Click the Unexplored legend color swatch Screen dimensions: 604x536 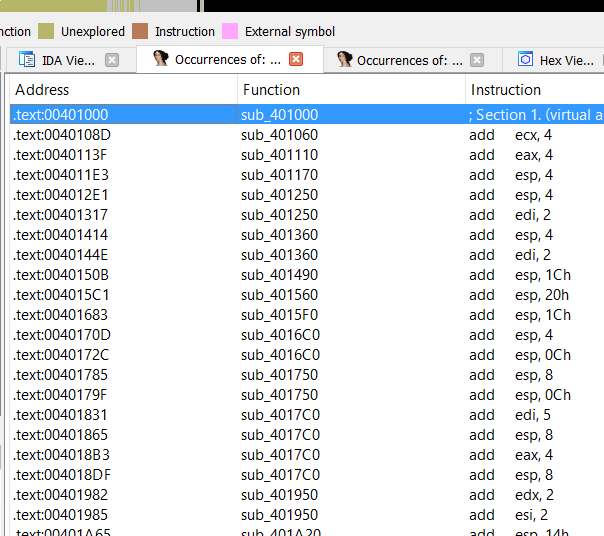[x=46, y=31]
